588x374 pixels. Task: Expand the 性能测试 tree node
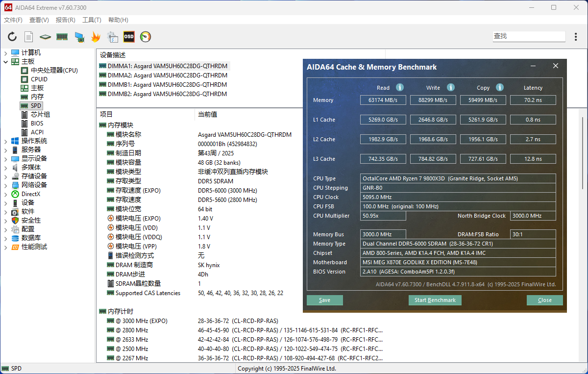pos(6,247)
